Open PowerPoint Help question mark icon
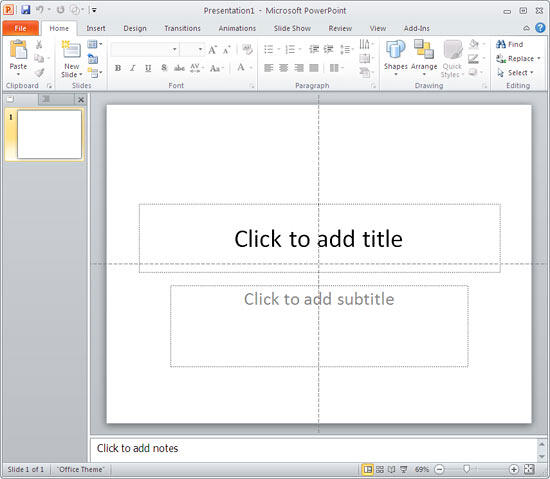The image size is (550, 479). [540, 28]
